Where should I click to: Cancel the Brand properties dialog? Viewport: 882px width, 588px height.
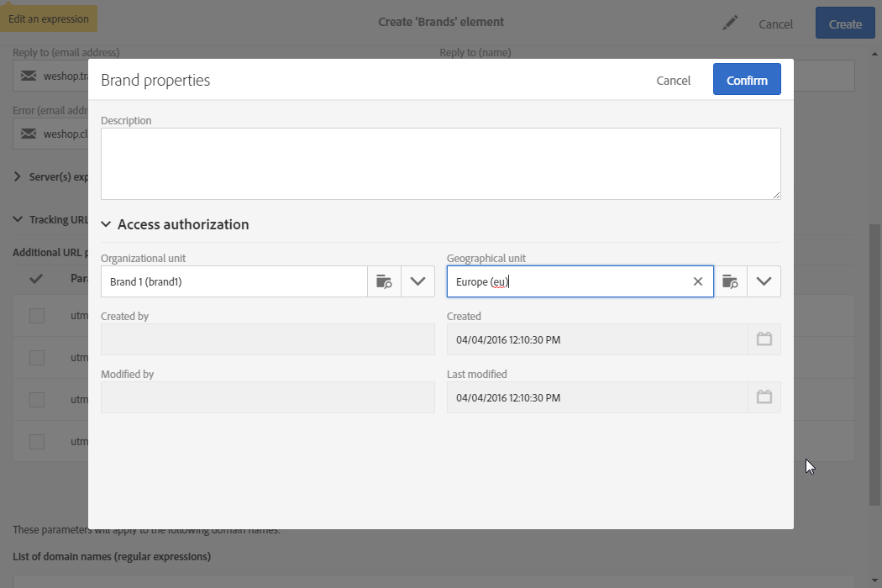[x=673, y=81]
